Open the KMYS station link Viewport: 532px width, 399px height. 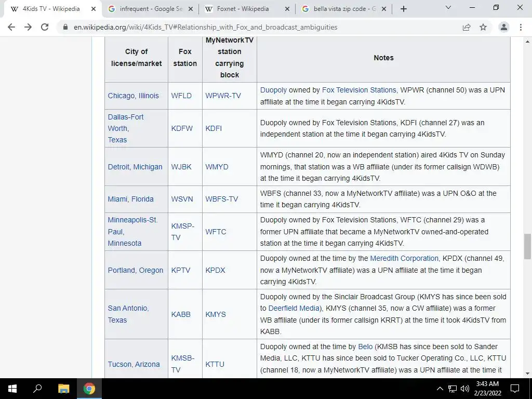[x=216, y=314]
